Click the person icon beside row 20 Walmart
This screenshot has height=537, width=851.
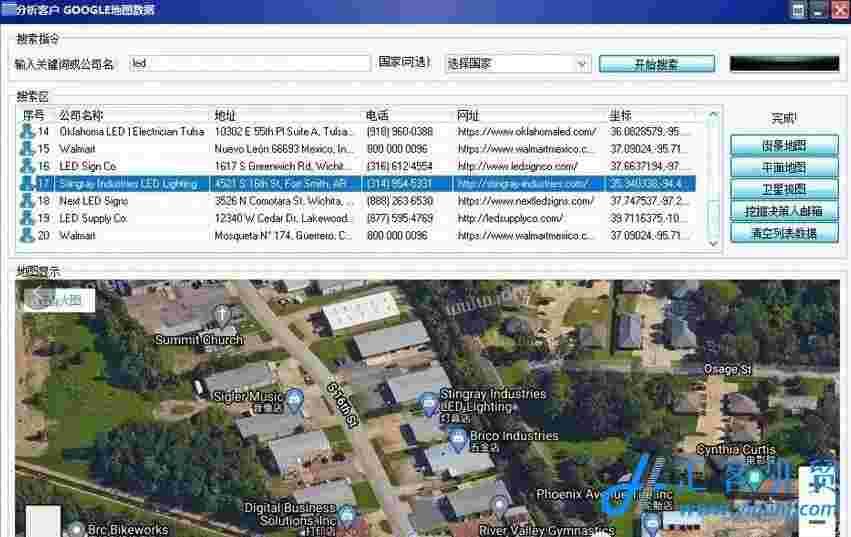click(x=27, y=236)
